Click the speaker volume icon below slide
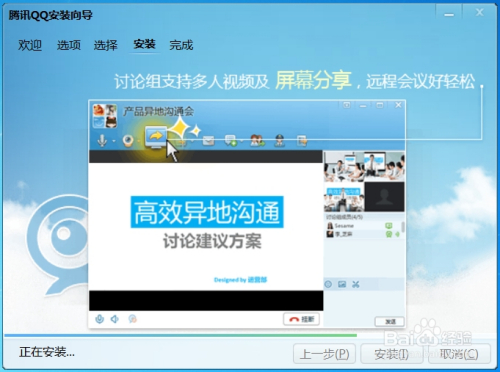Image resolution: width=500 pixels, height=372 pixels. point(115,319)
